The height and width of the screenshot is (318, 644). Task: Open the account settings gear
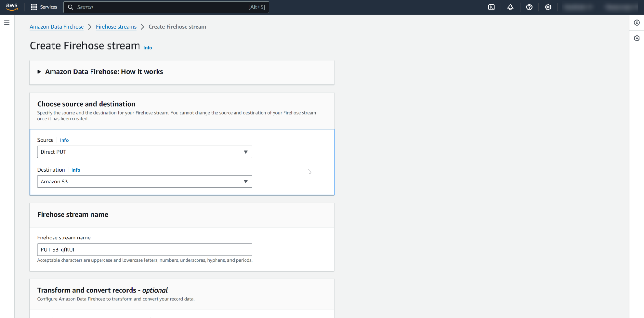pos(548,7)
